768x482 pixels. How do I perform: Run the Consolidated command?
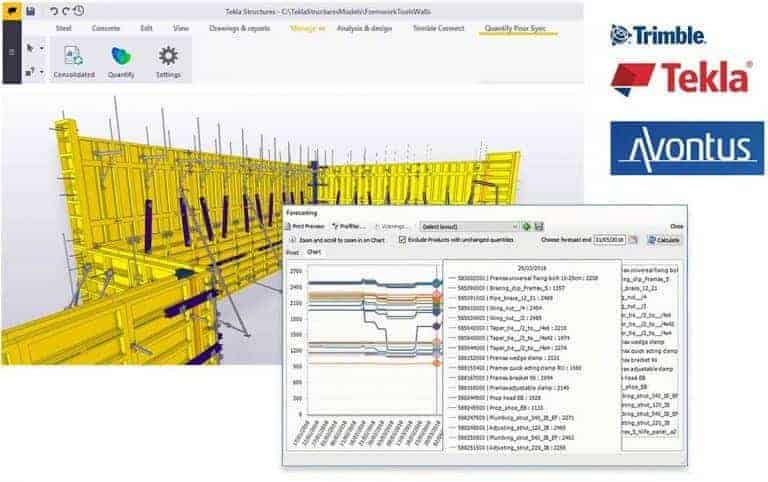point(74,62)
